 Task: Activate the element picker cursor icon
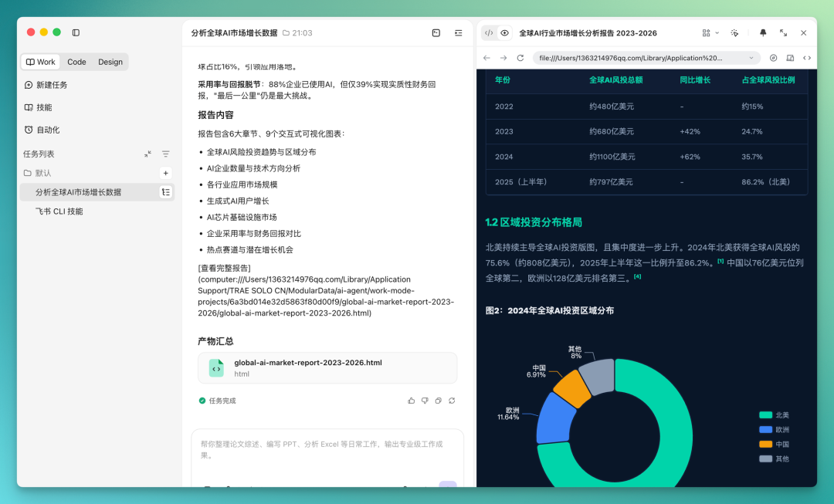(734, 33)
